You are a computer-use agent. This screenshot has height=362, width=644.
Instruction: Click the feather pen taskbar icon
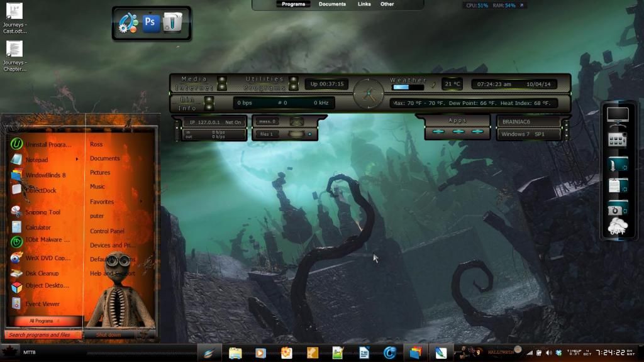(x=441, y=353)
